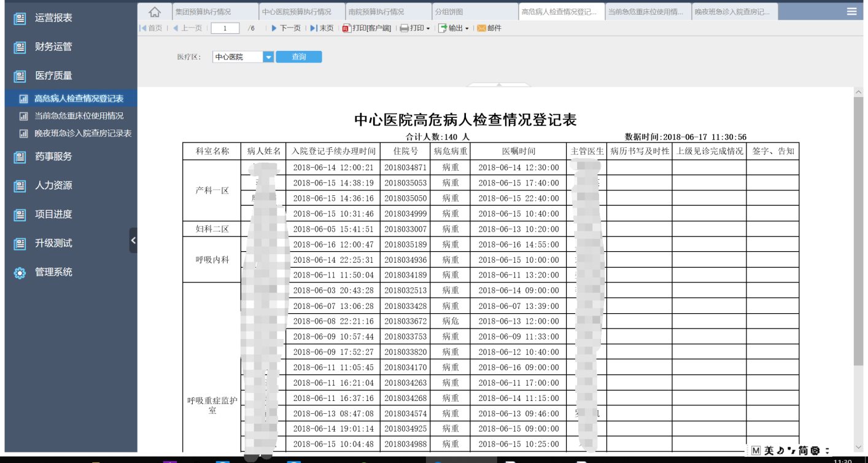Go to first page (首页)
Image resolution: width=868 pixels, height=463 pixels.
151,28
